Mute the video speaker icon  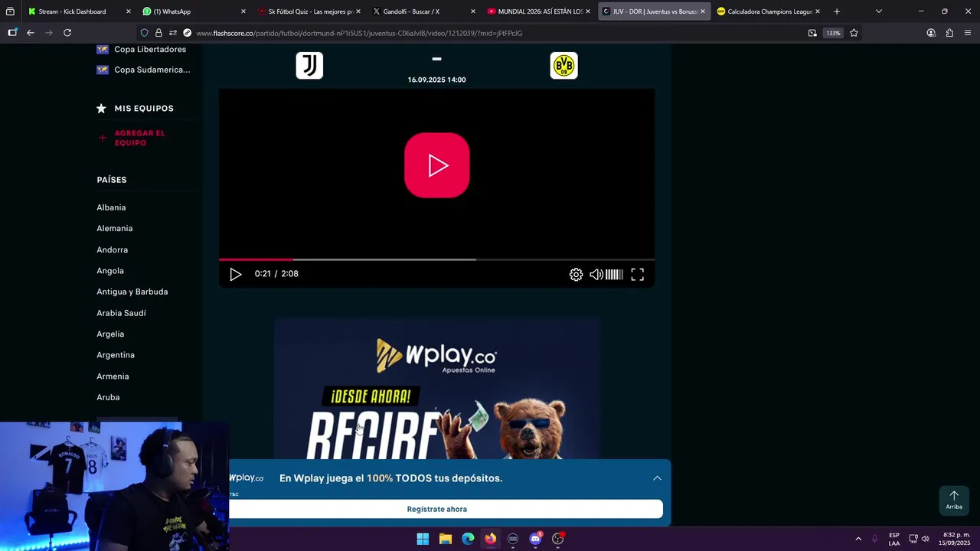tap(596, 274)
